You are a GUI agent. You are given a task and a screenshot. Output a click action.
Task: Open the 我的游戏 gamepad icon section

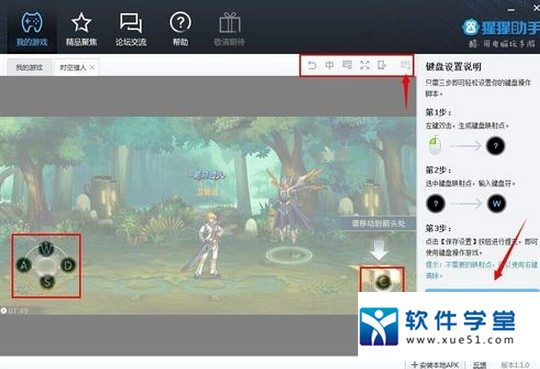(x=32, y=29)
